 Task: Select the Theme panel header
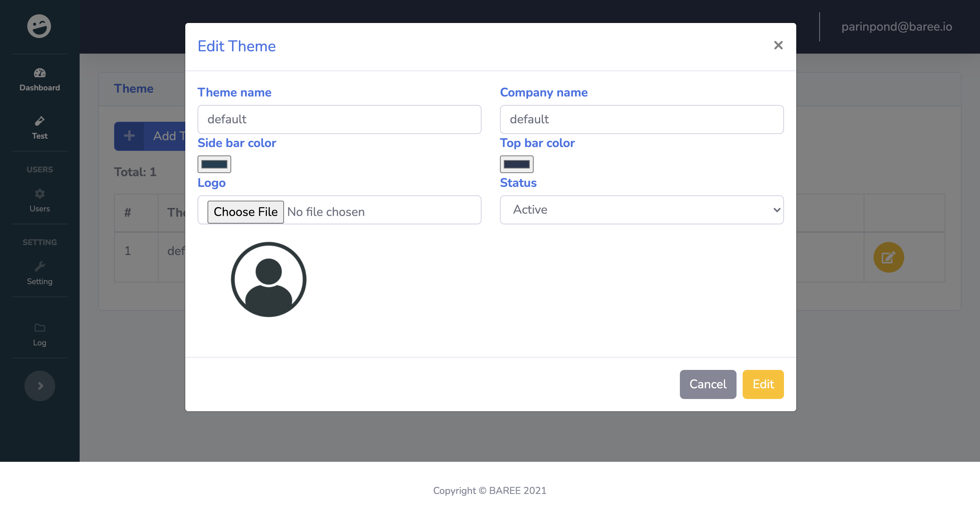[x=134, y=88]
